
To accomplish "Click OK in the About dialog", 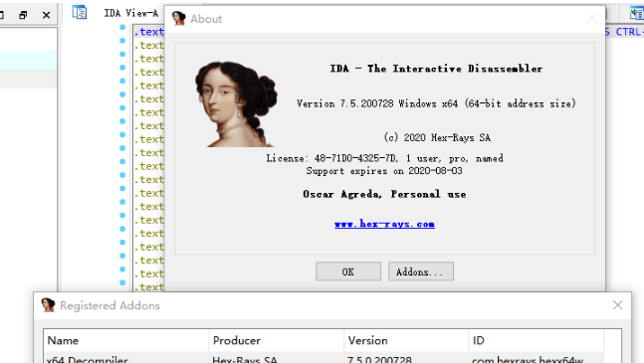I will pyautogui.click(x=347, y=272).
